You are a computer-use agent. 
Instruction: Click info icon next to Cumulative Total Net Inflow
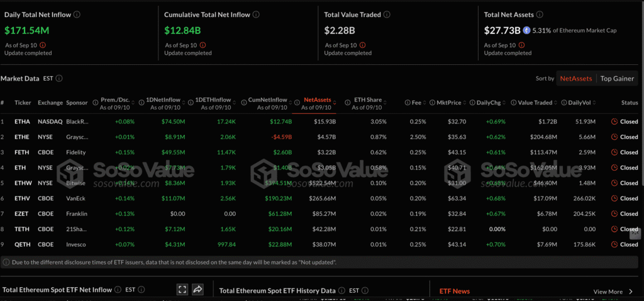255,14
